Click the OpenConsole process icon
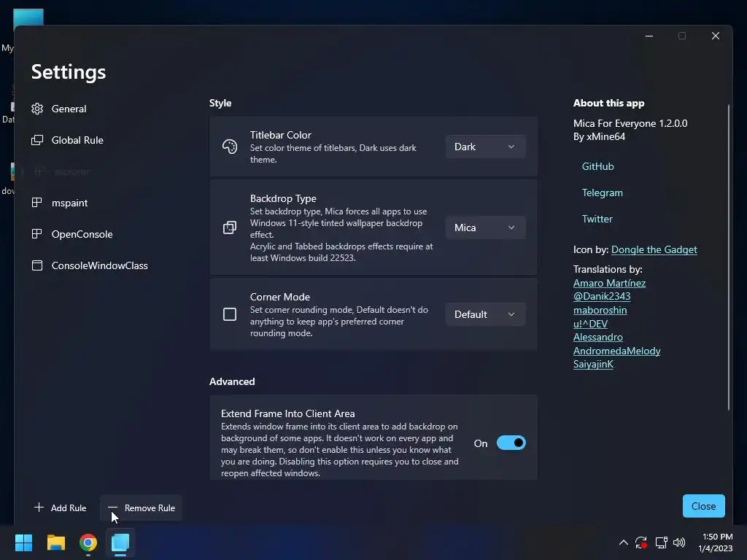The height and width of the screenshot is (560, 747). click(37, 234)
